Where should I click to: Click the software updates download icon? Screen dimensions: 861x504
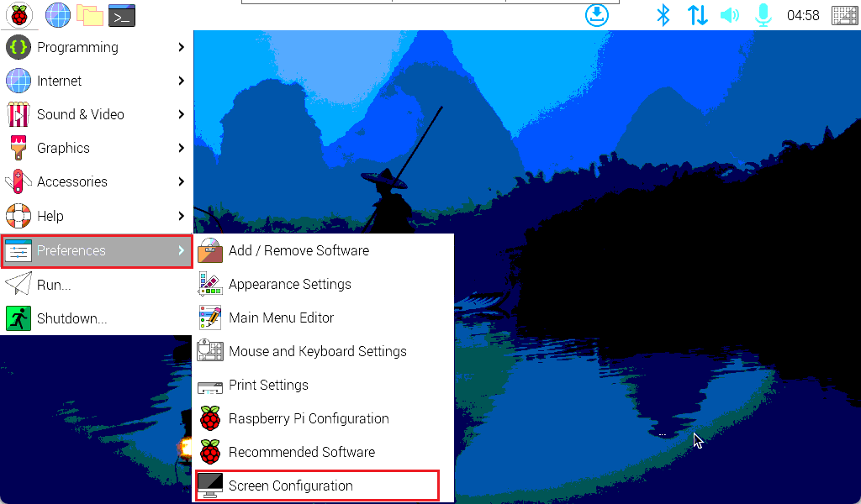[x=597, y=14]
